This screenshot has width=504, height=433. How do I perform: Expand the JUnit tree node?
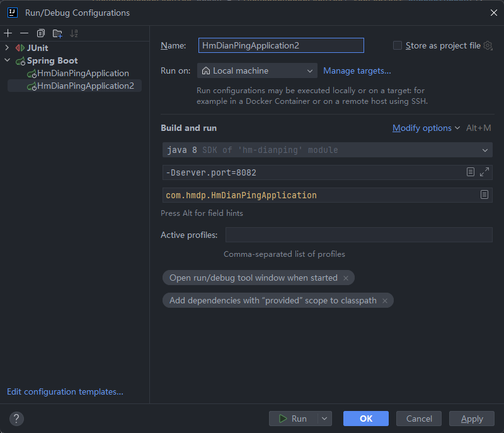[7, 48]
